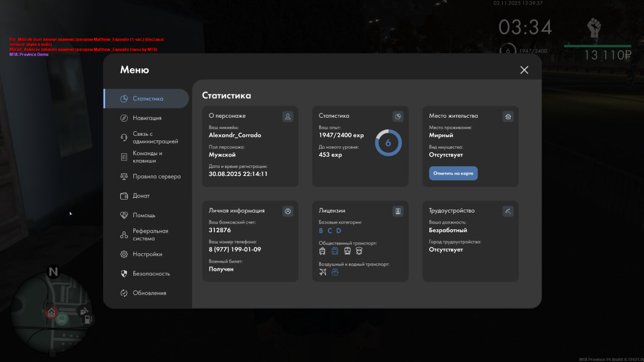Open the Донат menu section
This screenshot has height=362, width=644.
pyautogui.click(x=146, y=196)
